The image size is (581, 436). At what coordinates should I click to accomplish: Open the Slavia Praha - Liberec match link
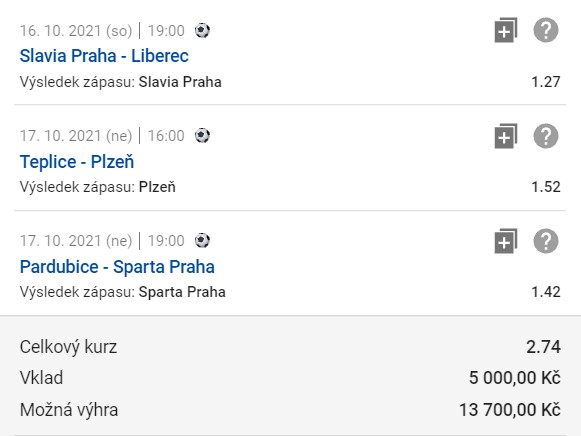(104, 56)
